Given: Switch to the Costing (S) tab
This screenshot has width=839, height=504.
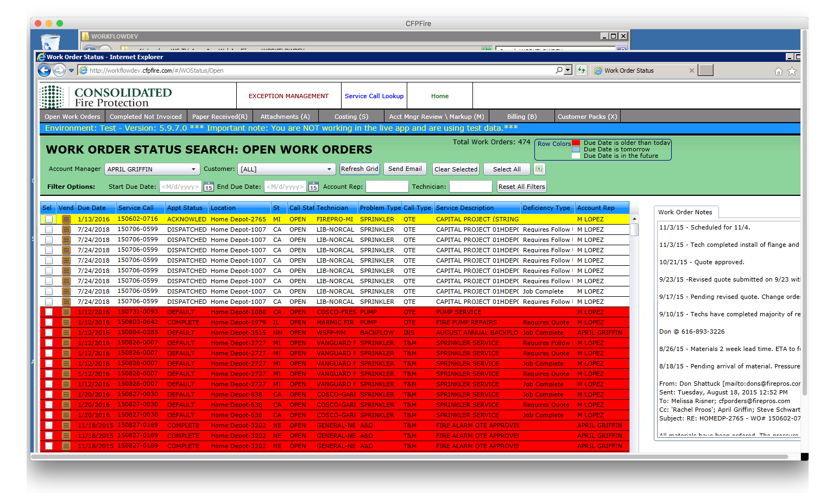Looking at the screenshot, I should pos(351,117).
